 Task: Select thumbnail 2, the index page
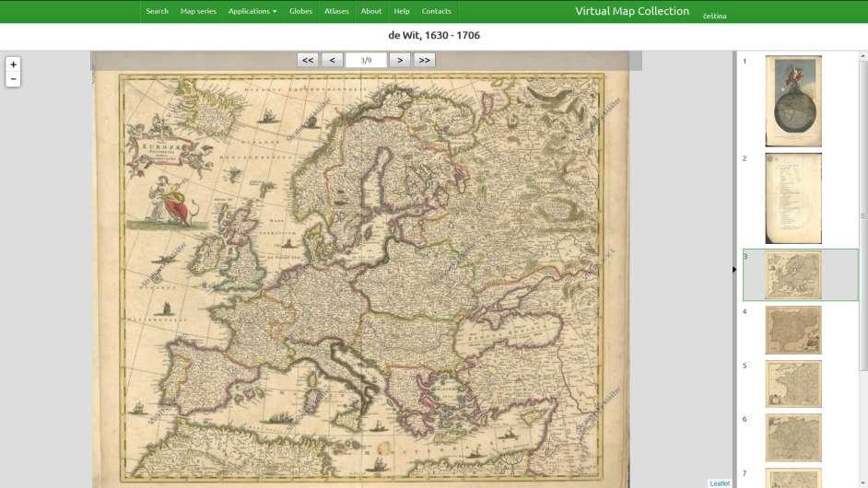pyautogui.click(x=793, y=198)
